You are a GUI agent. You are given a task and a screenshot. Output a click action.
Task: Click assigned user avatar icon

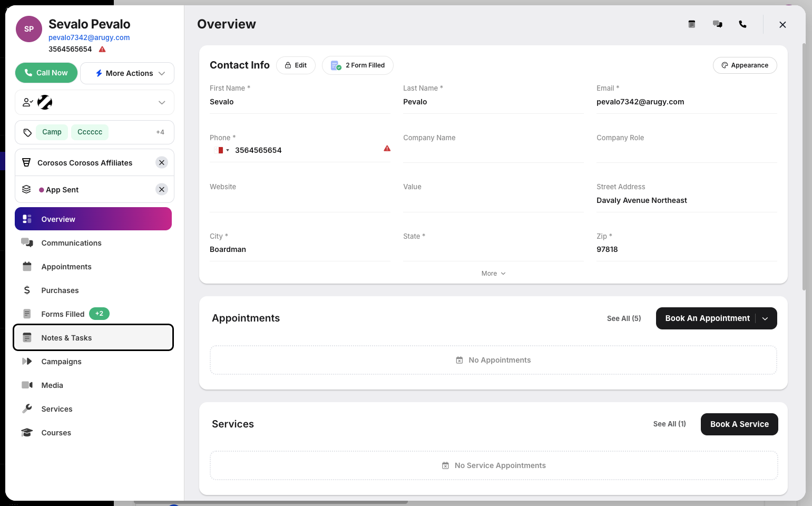[x=45, y=102]
